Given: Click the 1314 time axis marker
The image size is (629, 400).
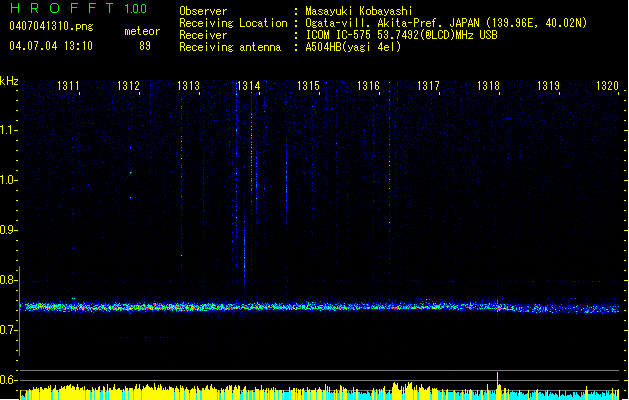Looking at the screenshot, I should point(249,86).
